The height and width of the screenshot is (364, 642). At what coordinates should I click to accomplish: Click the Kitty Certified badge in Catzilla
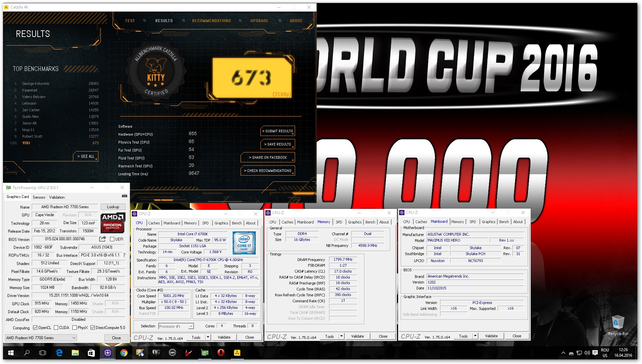click(156, 72)
